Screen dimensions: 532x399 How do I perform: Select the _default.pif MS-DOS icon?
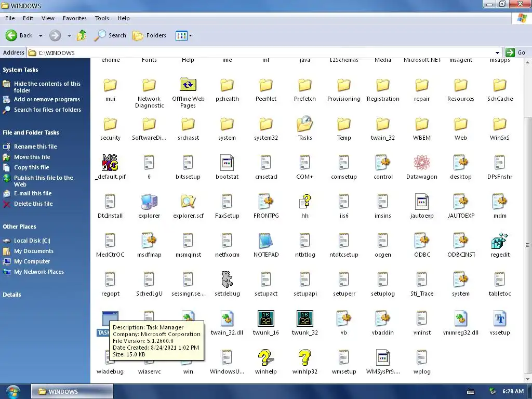pos(110,163)
